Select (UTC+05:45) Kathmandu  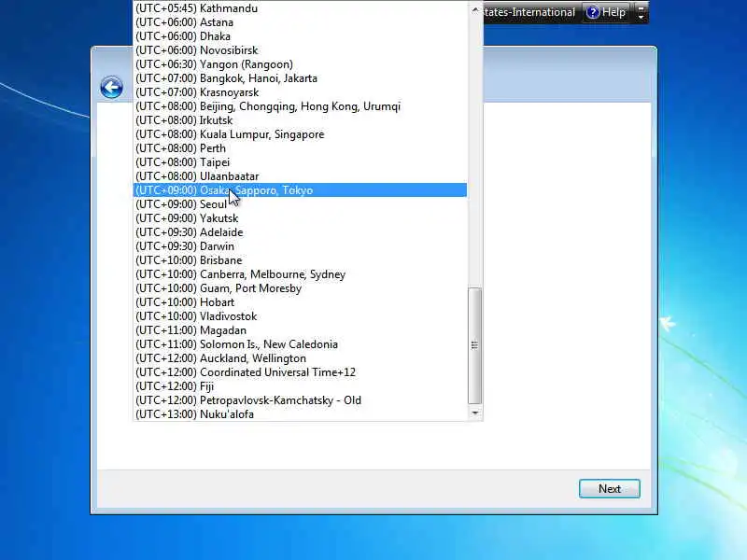point(300,8)
